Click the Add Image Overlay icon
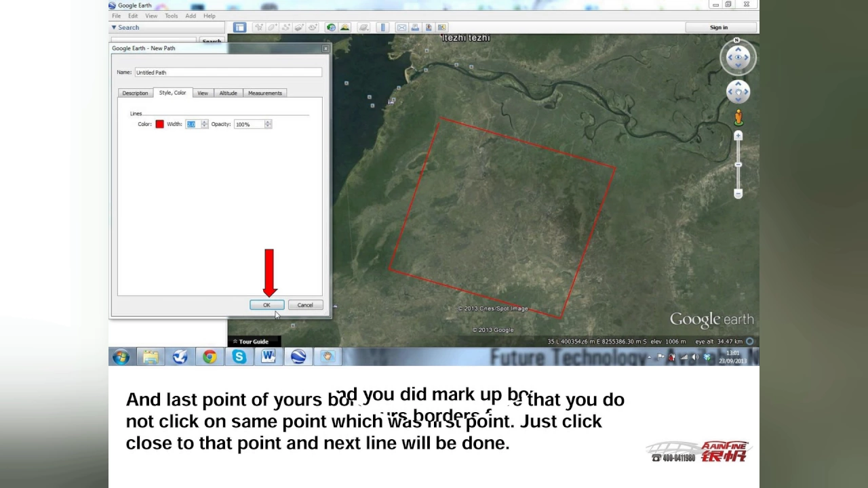This screenshot has width=868, height=488. pyautogui.click(x=299, y=27)
